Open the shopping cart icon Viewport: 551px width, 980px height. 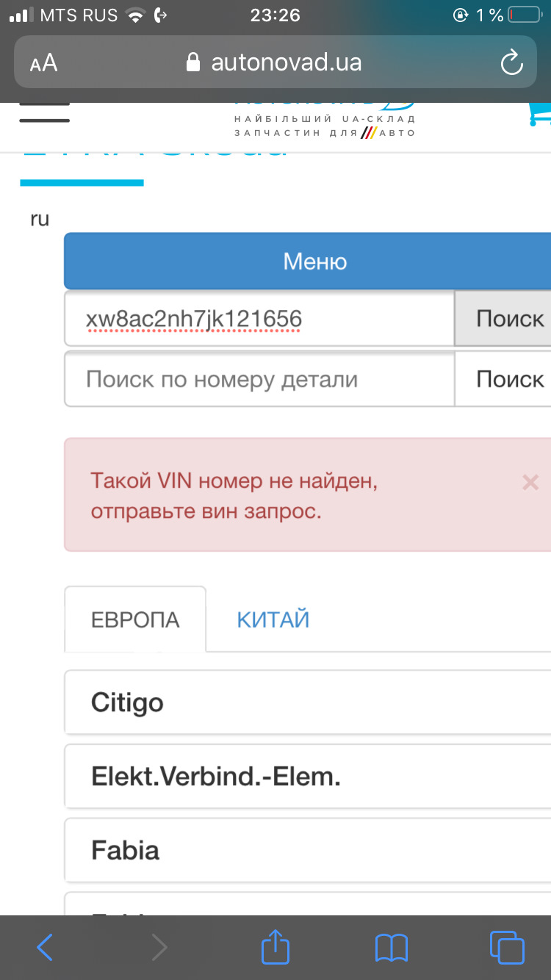pos(540,114)
